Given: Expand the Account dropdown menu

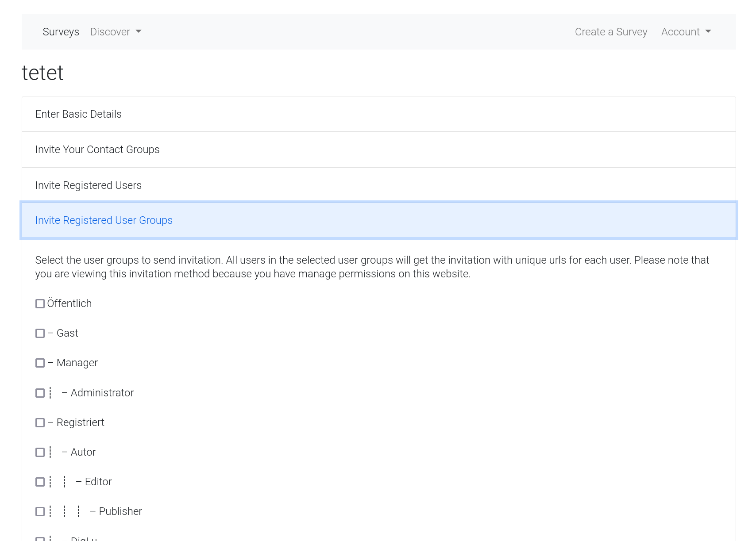Looking at the screenshot, I should (686, 32).
